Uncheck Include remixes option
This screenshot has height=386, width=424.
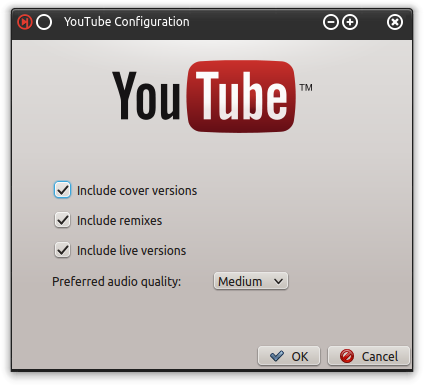(62, 220)
